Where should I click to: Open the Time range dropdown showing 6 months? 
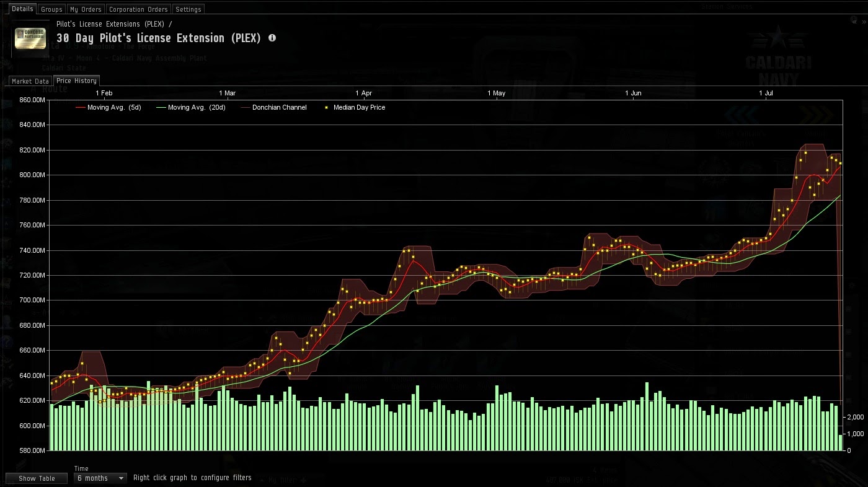[x=100, y=478]
